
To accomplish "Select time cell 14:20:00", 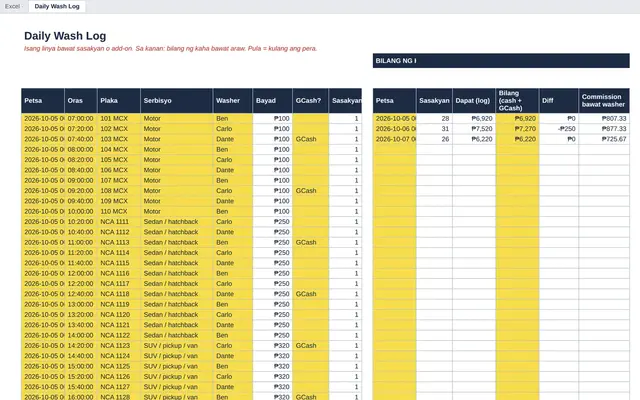I will (x=81, y=346).
